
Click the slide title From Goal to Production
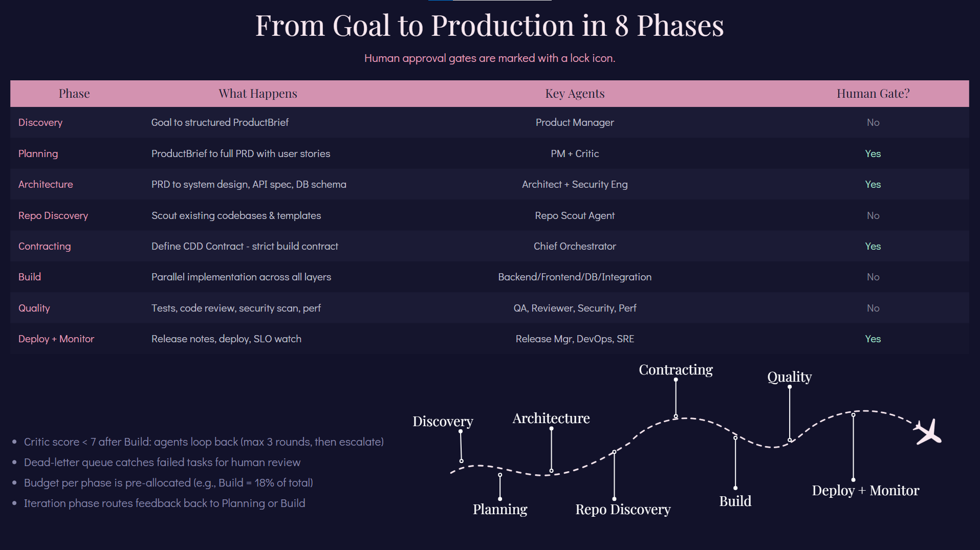pos(490,25)
